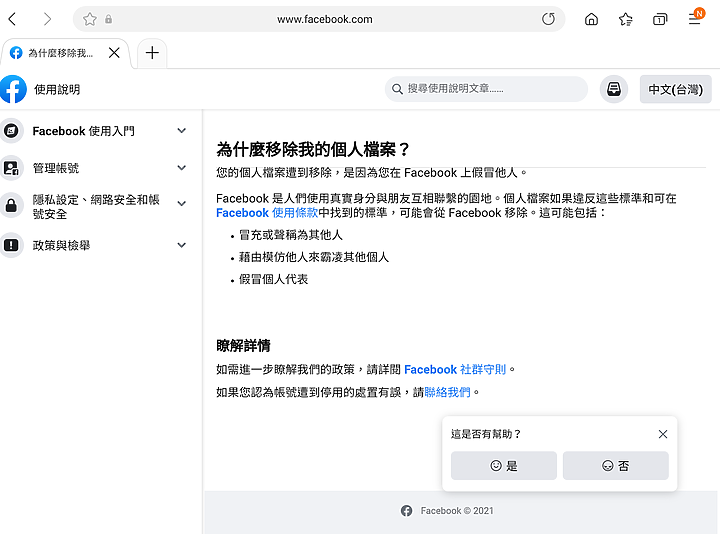Expand the Facebook 使用入門 chevron
Screen dimensions: 720x534
pyautogui.click(x=182, y=131)
